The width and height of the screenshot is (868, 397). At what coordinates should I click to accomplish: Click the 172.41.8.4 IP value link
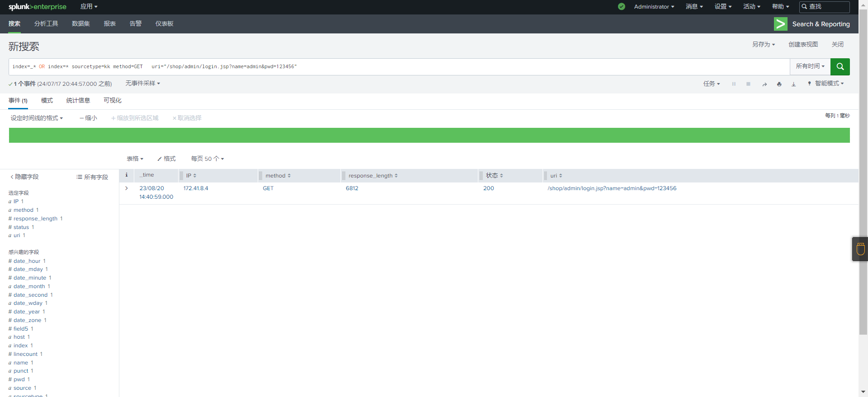[x=196, y=188]
